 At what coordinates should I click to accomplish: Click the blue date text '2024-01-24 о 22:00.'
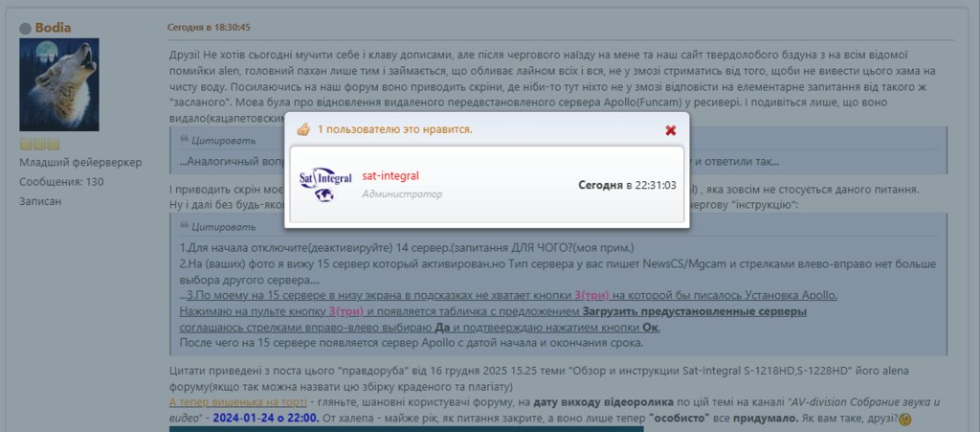coord(266,418)
